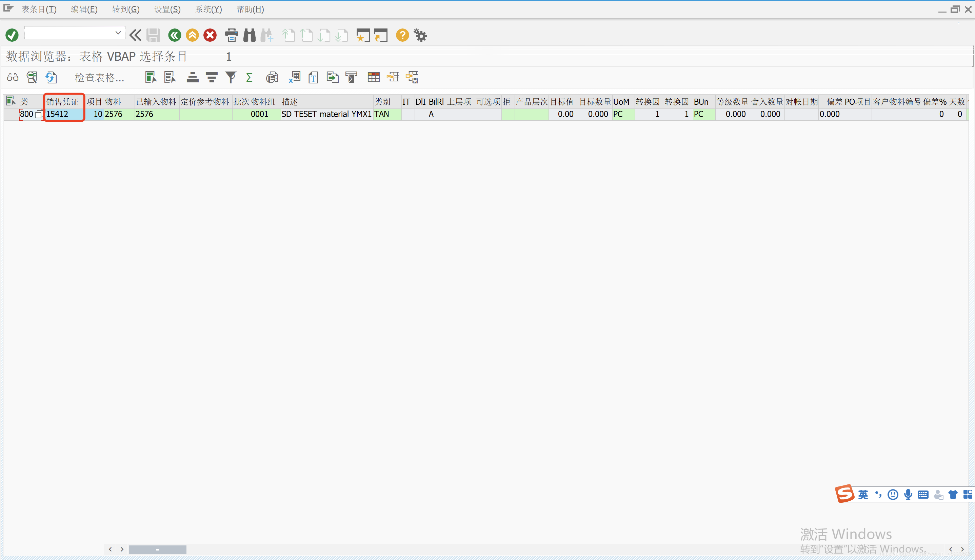Image resolution: width=975 pixels, height=560 pixels.
Task: Click the refresh document icon
Action: tap(51, 77)
